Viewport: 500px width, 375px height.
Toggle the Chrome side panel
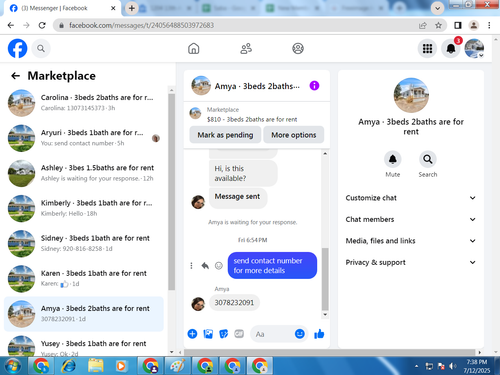click(x=458, y=25)
